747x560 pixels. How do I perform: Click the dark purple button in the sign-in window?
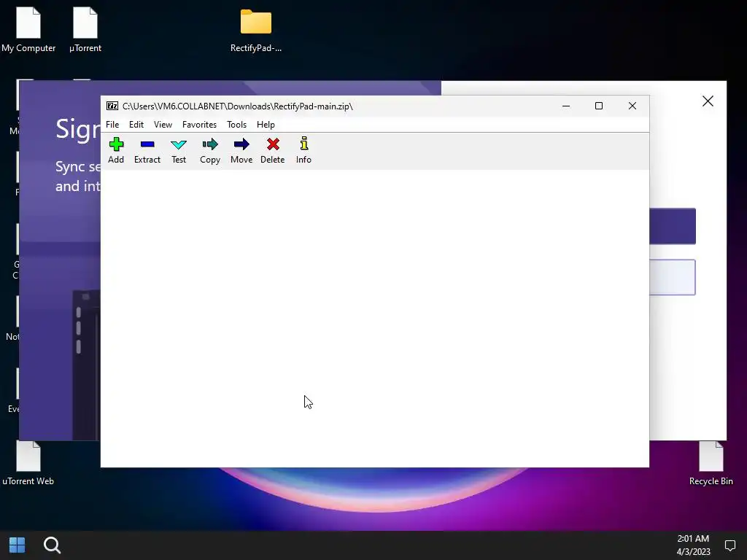pyautogui.click(x=672, y=226)
